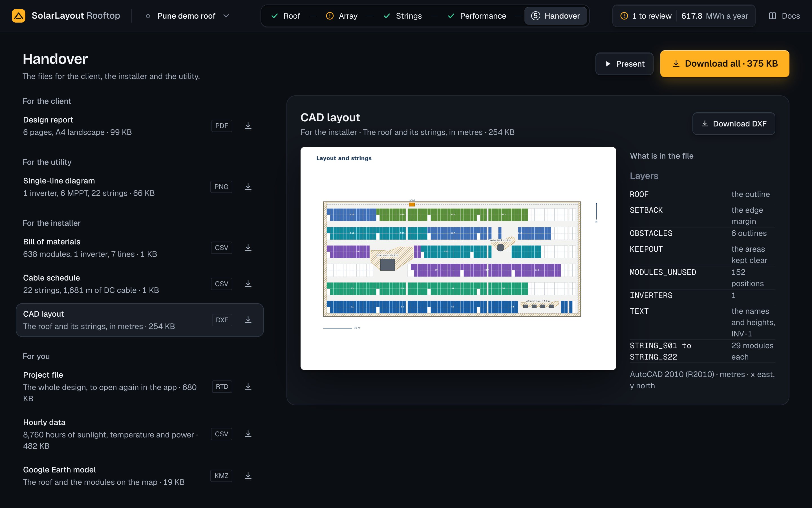The image size is (812, 508).
Task: Switch to the Strings step
Action: click(402, 16)
